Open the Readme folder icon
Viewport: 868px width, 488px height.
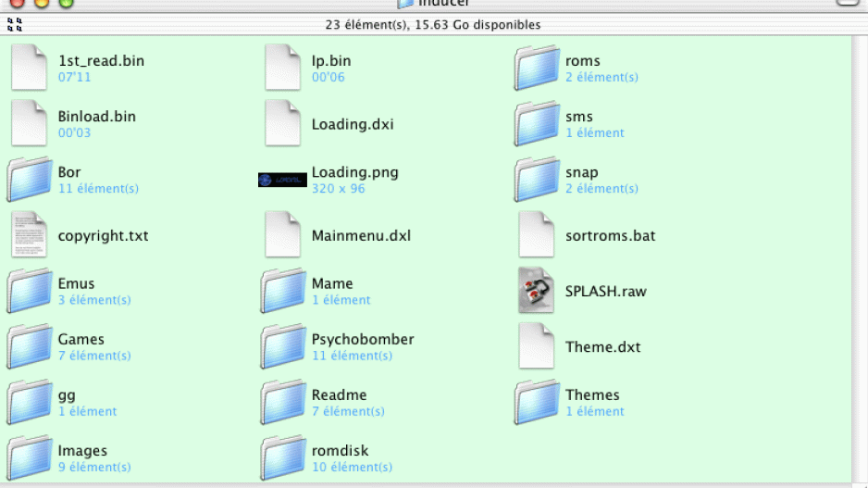click(283, 402)
